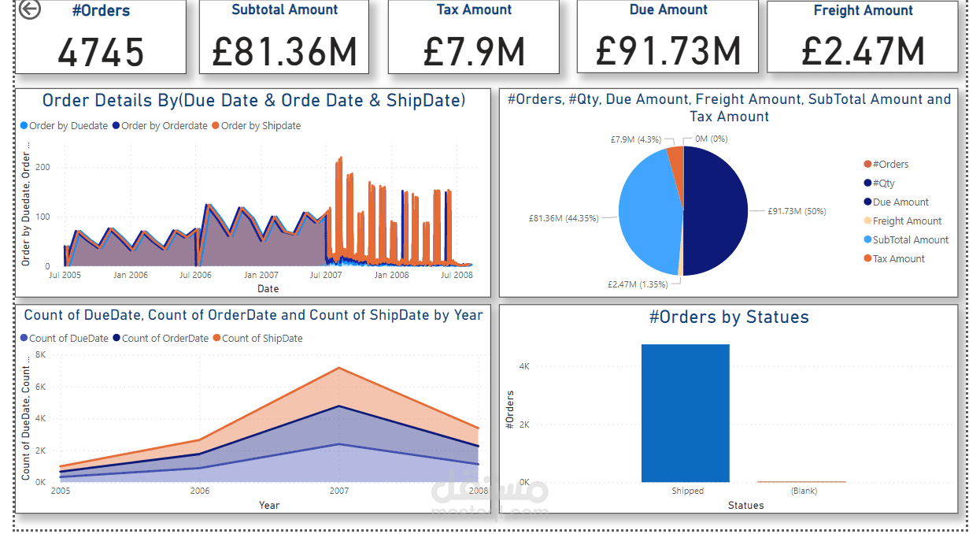Click the Statues axis title
980x534 pixels.
click(x=745, y=506)
